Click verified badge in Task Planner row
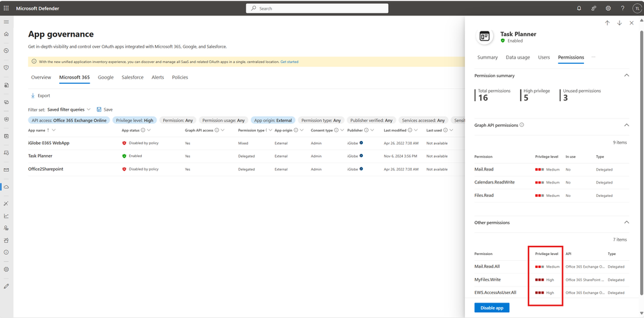 click(x=361, y=156)
